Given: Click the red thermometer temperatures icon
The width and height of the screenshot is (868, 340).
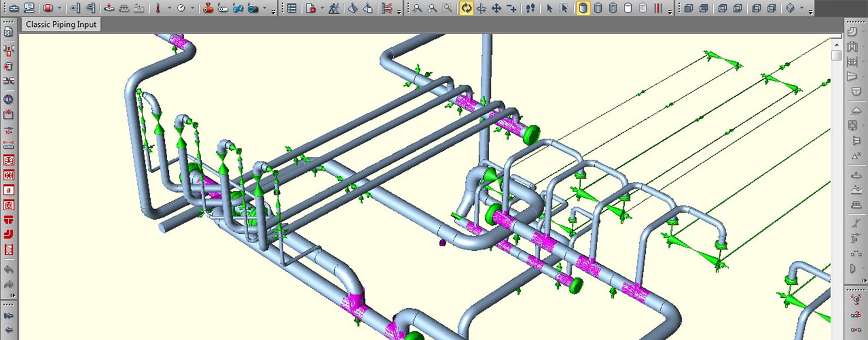Looking at the screenshot, I should point(157,8).
